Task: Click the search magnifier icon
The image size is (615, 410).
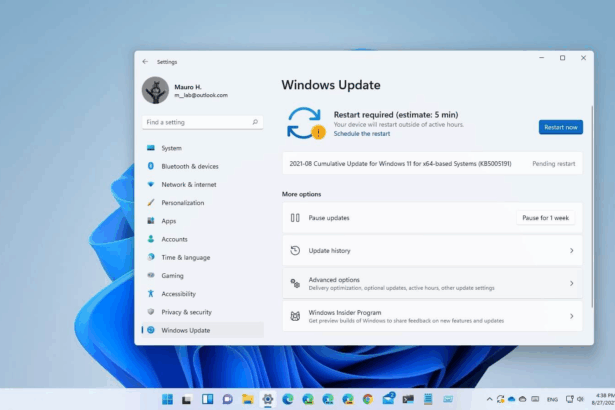Action: pos(255,122)
